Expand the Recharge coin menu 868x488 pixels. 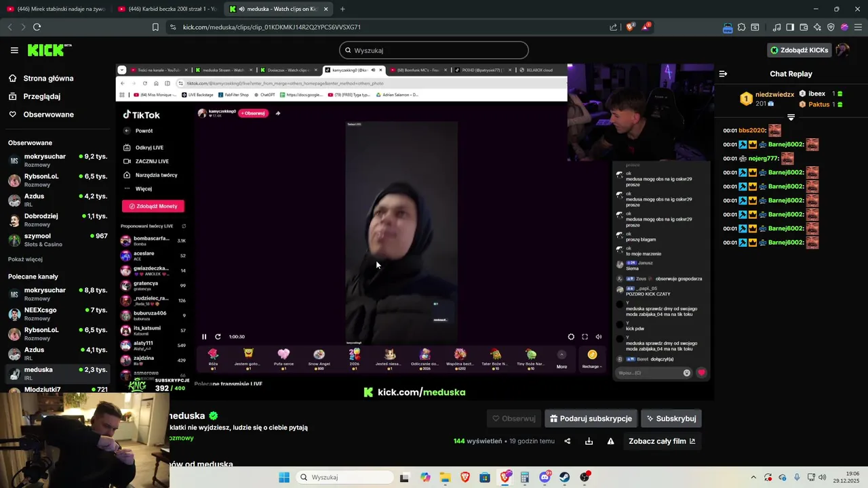(592, 359)
